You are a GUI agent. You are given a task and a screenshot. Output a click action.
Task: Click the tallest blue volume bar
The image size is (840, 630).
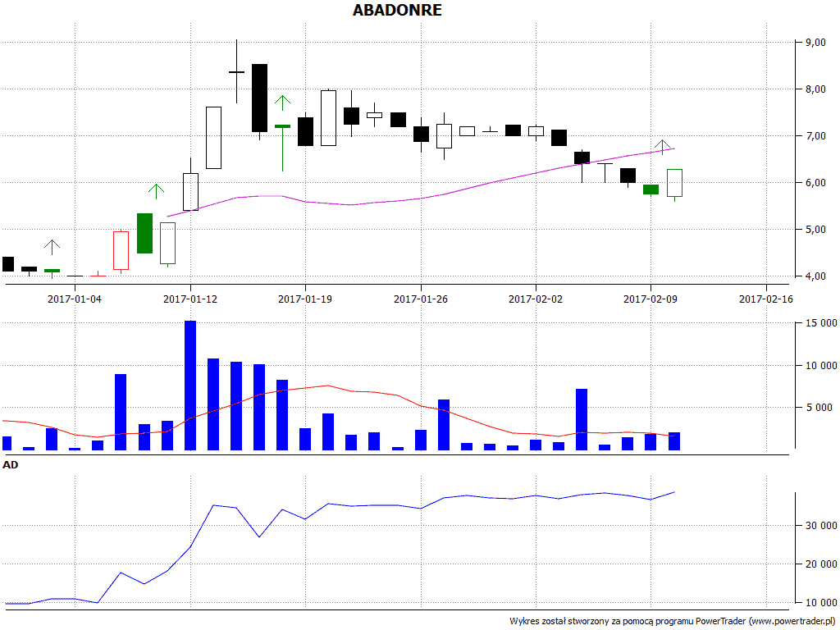point(190,386)
